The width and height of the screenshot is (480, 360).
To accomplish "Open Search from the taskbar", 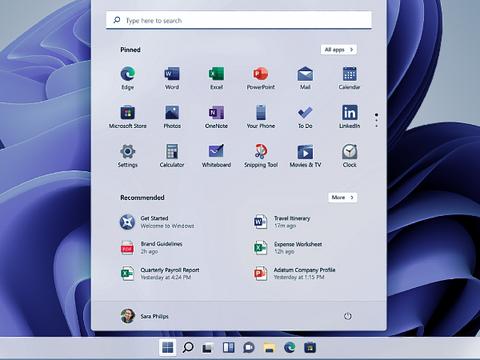I will pos(188,348).
